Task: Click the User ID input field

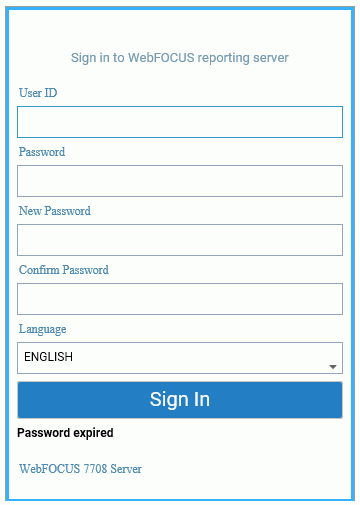Action: [180, 122]
